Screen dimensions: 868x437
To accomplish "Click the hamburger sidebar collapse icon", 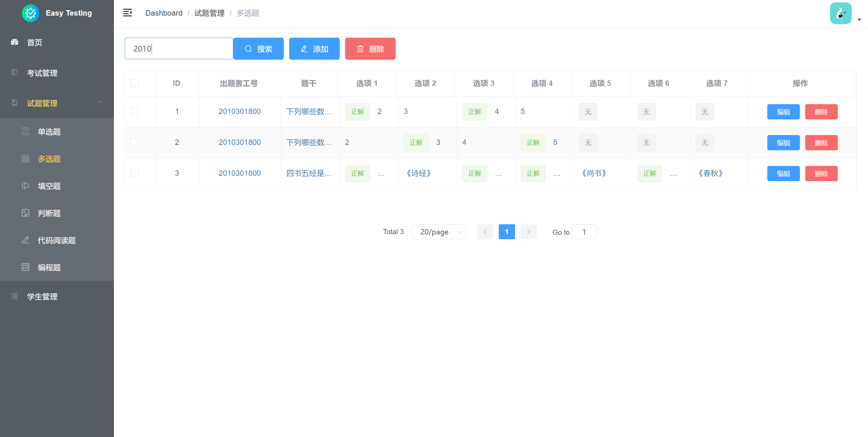I will pos(127,13).
